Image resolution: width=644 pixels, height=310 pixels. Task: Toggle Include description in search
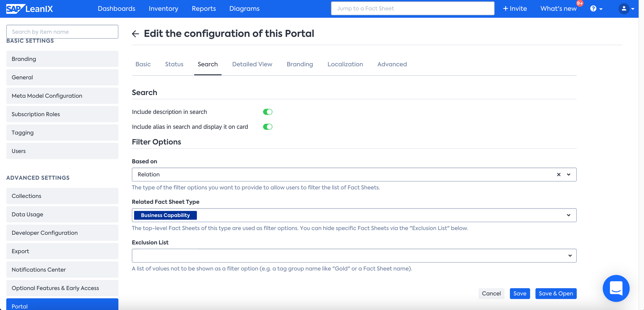click(x=267, y=112)
